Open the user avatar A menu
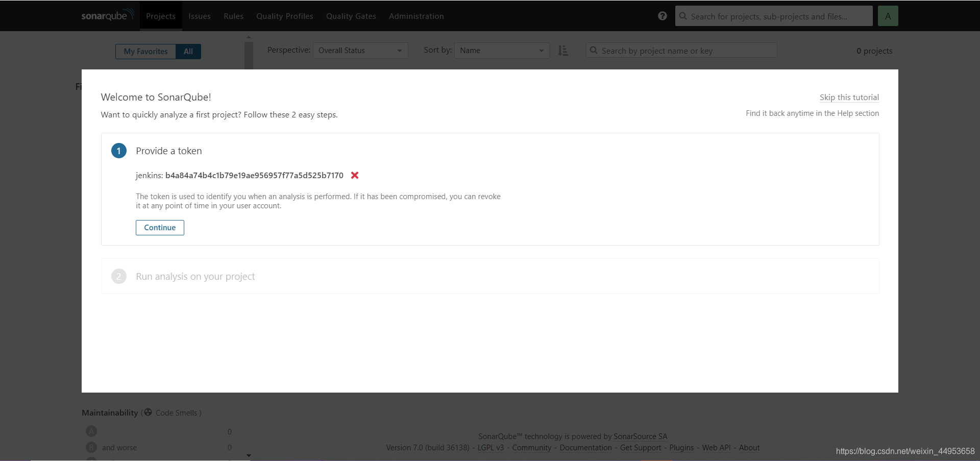The height and width of the screenshot is (461, 980). coord(888,16)
